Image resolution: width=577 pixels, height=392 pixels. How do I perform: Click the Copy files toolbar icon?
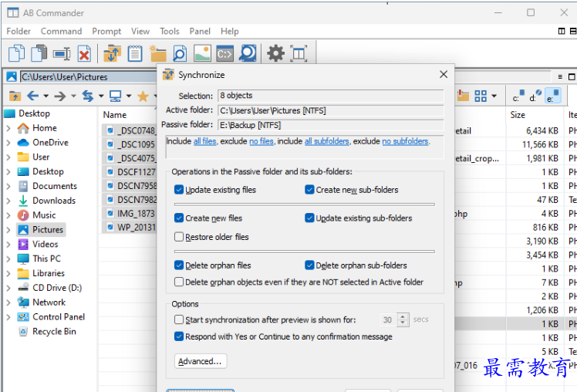[16, 53]
